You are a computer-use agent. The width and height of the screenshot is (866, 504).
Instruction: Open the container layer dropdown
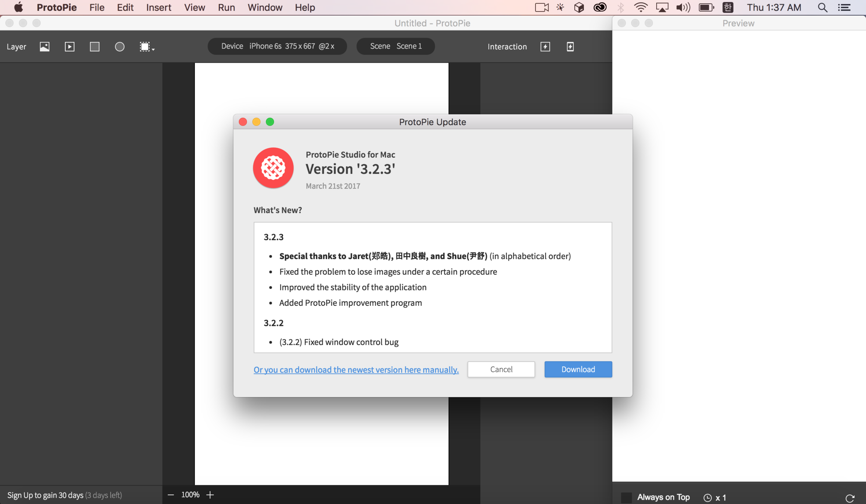click(147, 47)
